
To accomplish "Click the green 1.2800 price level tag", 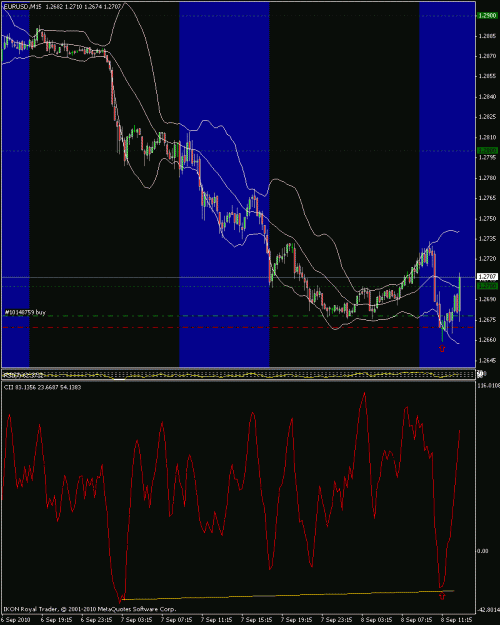I will click(x=487, y=151).
